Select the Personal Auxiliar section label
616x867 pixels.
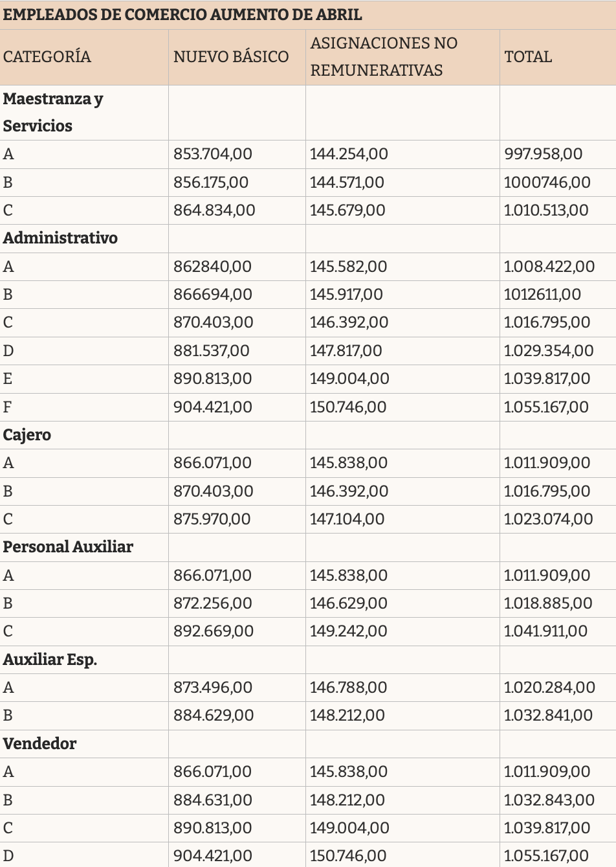tap(68, 547)
